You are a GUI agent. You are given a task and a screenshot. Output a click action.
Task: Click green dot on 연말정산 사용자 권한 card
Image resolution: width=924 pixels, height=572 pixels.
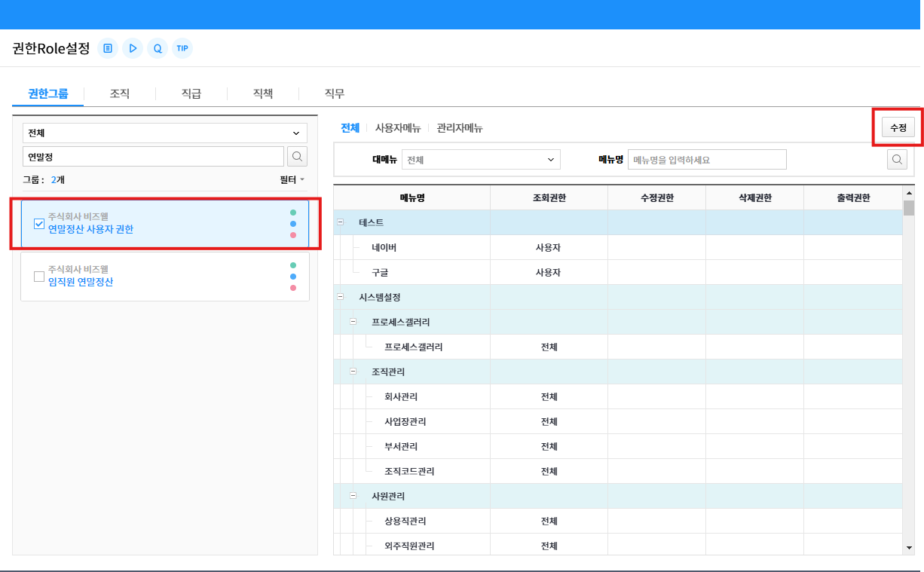[293, 213]
